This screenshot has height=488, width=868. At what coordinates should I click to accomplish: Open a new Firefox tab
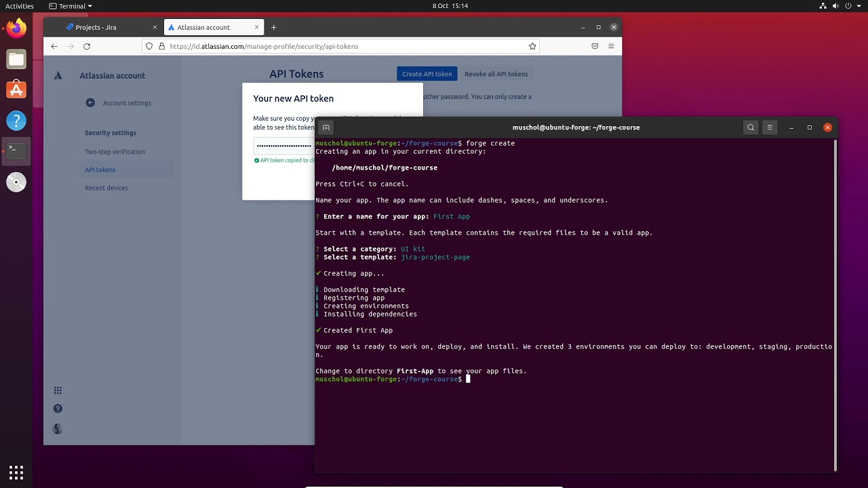(274, 27)
